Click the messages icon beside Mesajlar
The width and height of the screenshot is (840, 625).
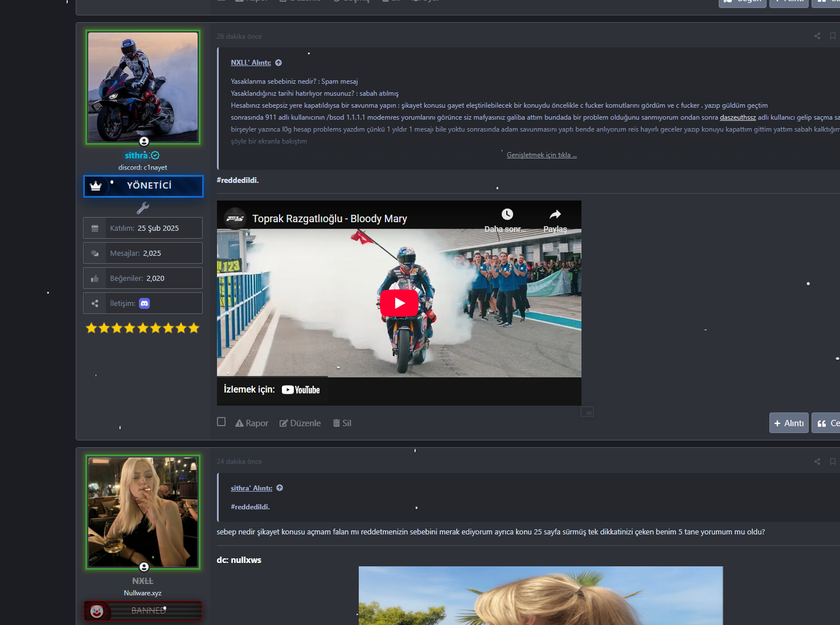(x=95, y=253)
